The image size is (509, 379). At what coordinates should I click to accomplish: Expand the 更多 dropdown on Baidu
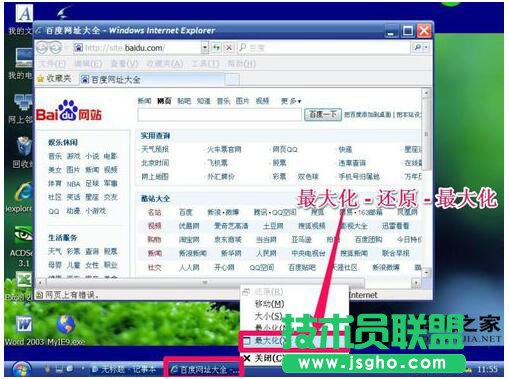pos(291,101)
